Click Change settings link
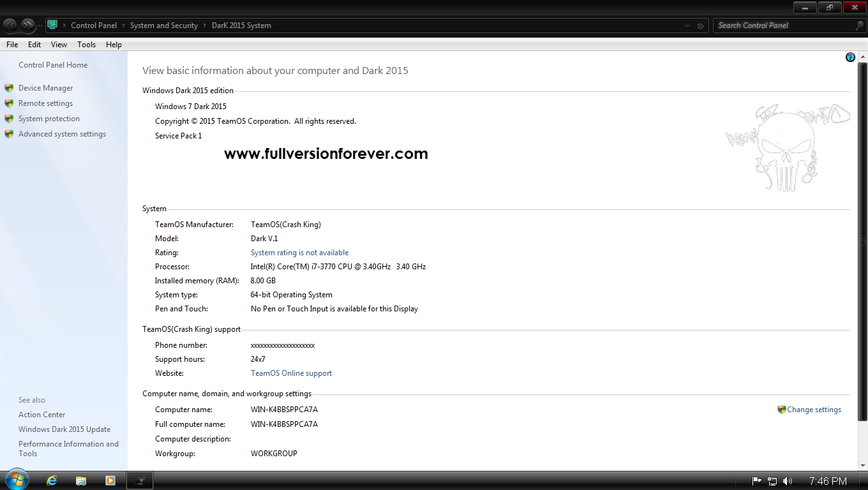The width and height of the screenshot is (868, 490). click(814, 410)
